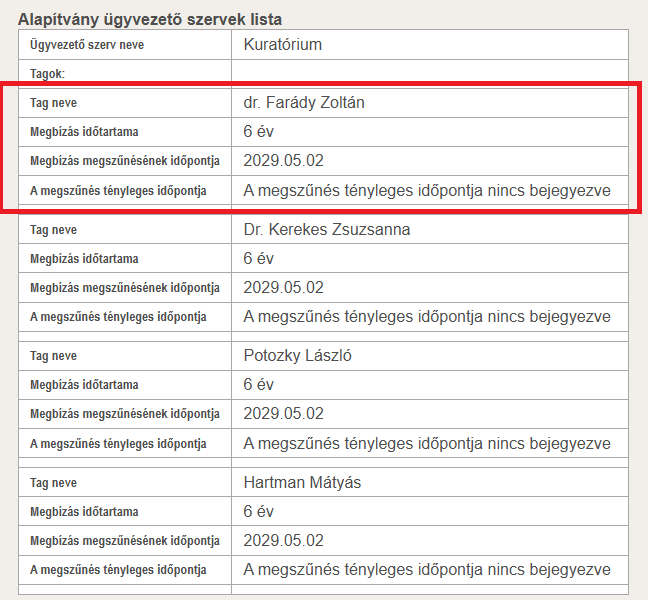Click the 6 év value under Hartman Mátyás
This screenshot has width=648, height=600.
258,512
